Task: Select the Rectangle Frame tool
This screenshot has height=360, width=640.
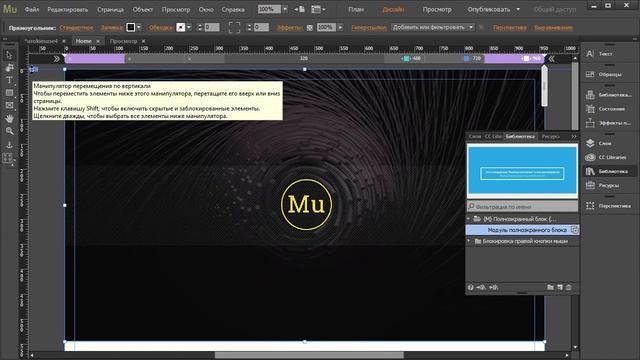Action: coord(9,105)
